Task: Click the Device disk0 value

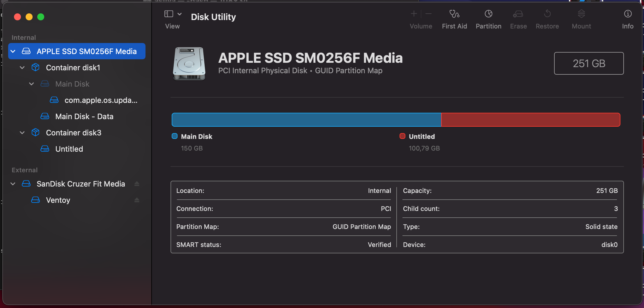Action: (609, 245)
